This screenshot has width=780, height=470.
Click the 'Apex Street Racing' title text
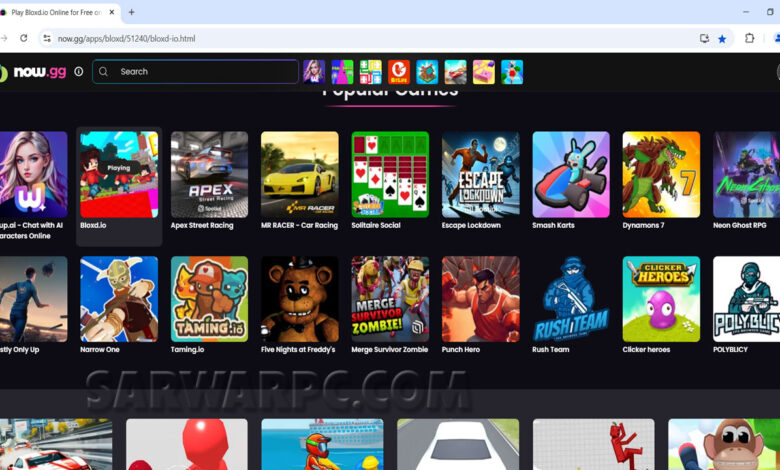point(202,225)
